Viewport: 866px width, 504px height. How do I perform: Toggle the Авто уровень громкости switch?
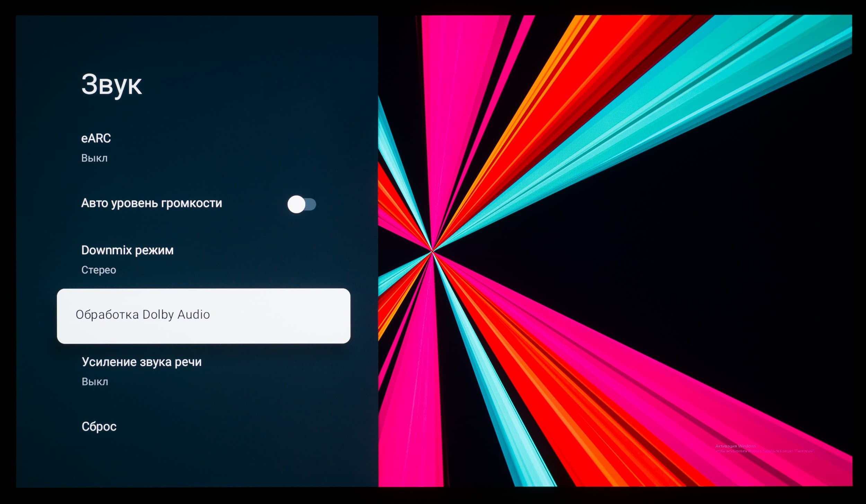pos(301,204)
